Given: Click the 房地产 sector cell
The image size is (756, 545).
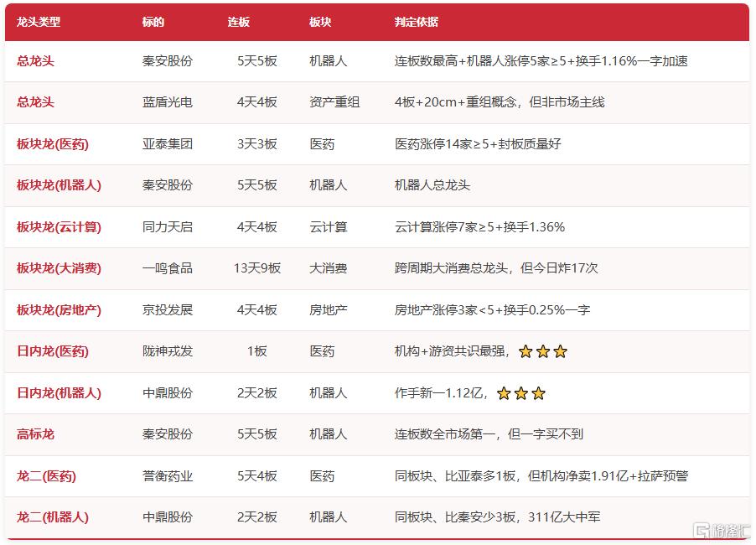Looking at the screenshot, I should pyautogui.click(x=329, y=310).
